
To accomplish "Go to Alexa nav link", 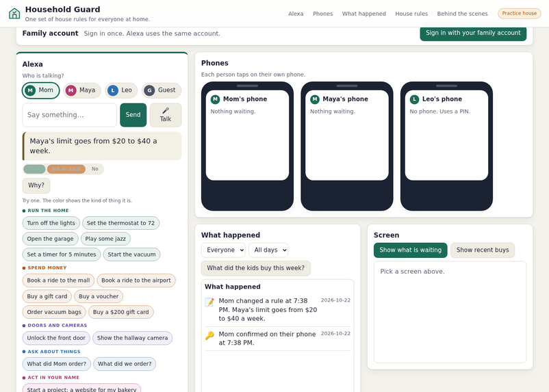I will pos(296,14).
